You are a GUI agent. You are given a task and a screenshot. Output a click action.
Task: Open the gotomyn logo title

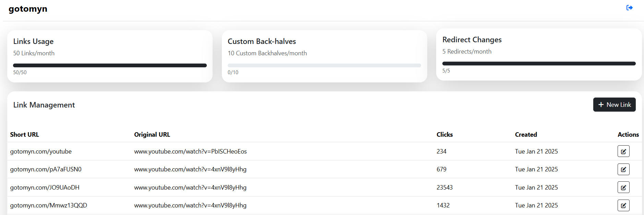pos(28,9)
